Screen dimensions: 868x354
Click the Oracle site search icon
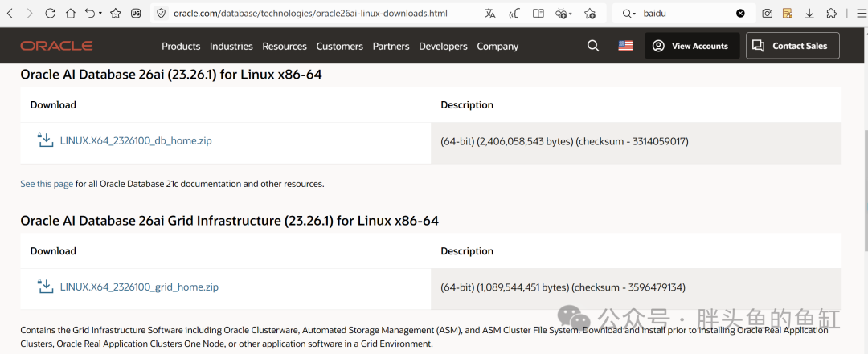(x=593, y=46)
